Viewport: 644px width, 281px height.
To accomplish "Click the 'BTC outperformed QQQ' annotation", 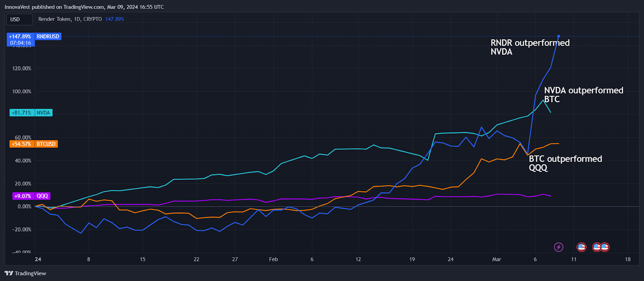I will [x=566, y=163].
